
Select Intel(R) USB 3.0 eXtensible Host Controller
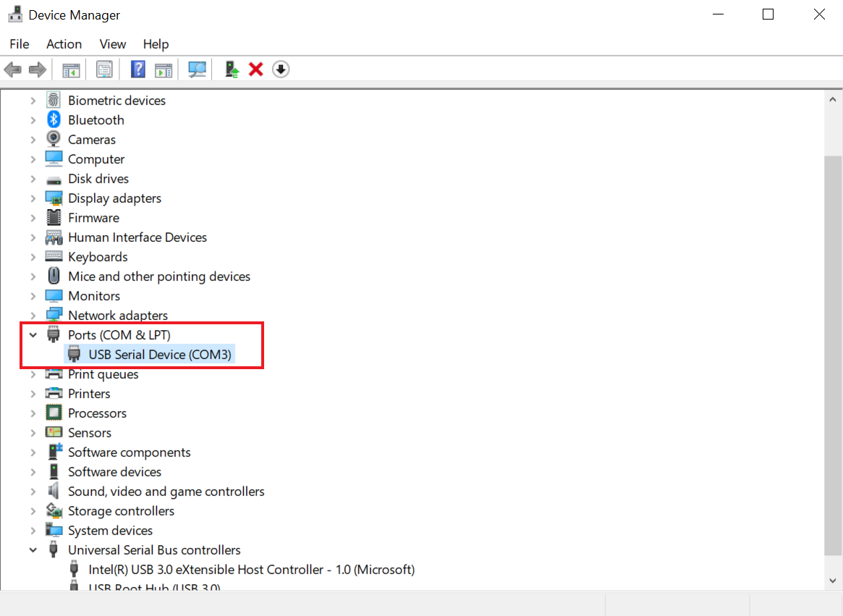251,570
